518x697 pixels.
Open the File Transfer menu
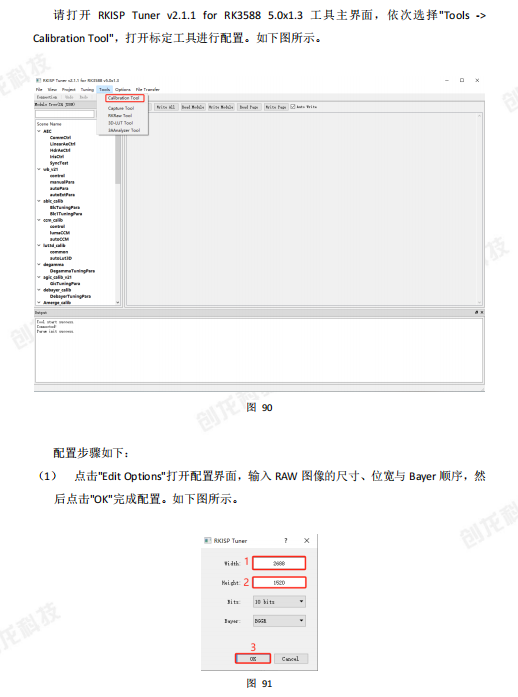(148, 89)
